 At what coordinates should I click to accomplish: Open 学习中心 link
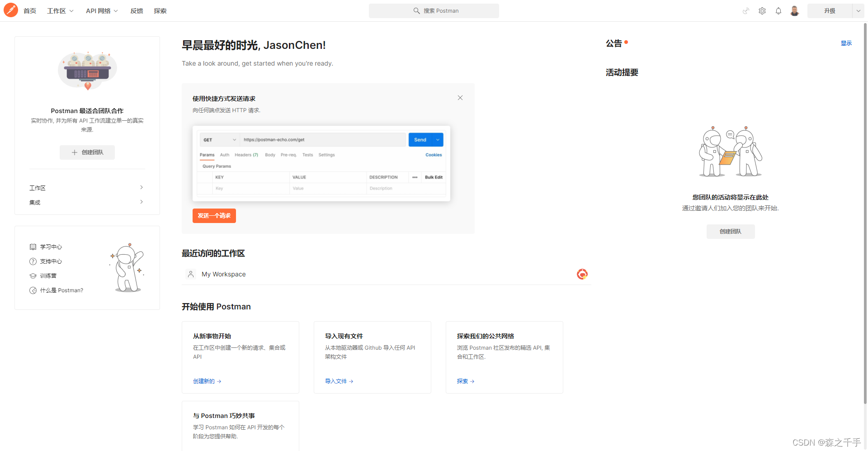click(51, 247)
